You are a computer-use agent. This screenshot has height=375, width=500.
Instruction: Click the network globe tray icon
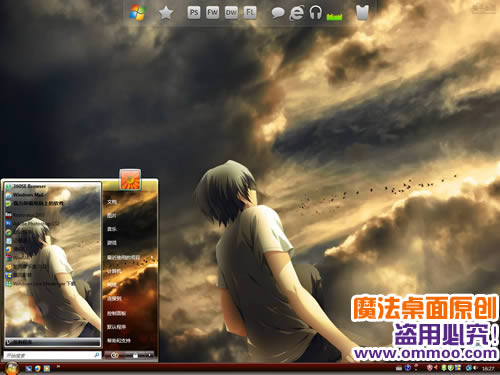pyautogui.click(x=469, y=368)
